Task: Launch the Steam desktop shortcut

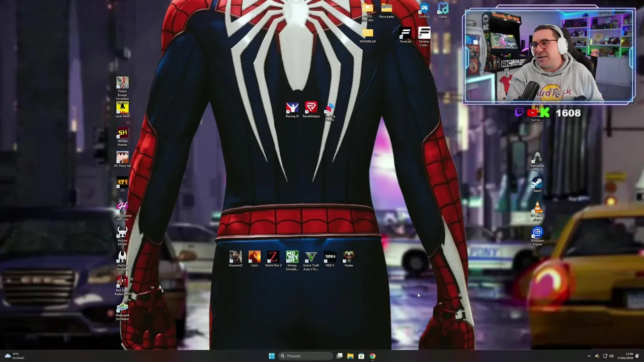Action: point(537,185)
